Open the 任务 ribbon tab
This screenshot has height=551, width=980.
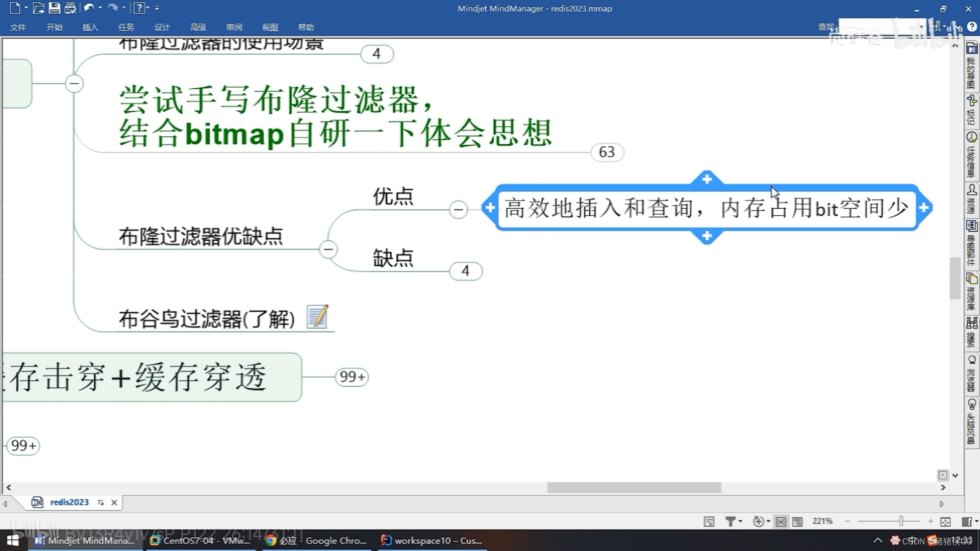pyautogui.click(x=126, y=27)
